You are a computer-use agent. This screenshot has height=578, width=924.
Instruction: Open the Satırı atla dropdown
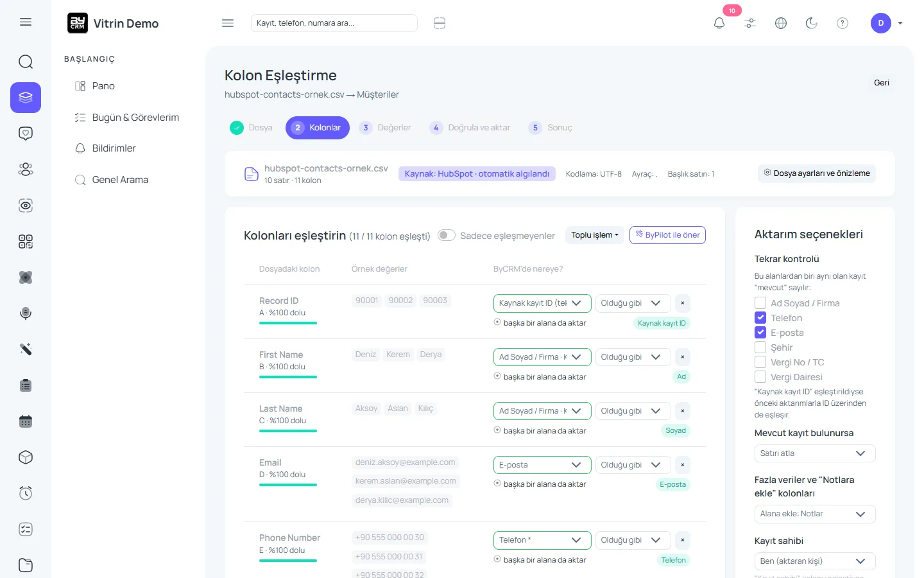[815, 453]
